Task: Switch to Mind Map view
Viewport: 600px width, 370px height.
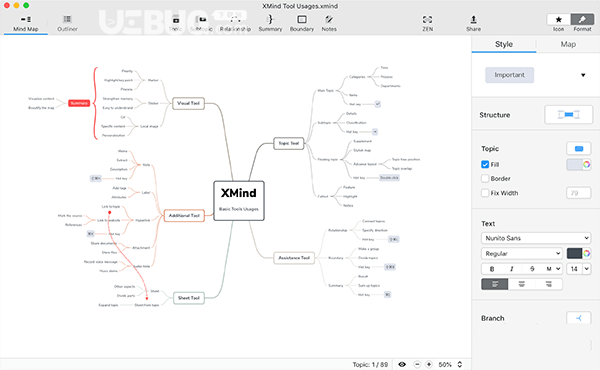Action: pos(26,23)
